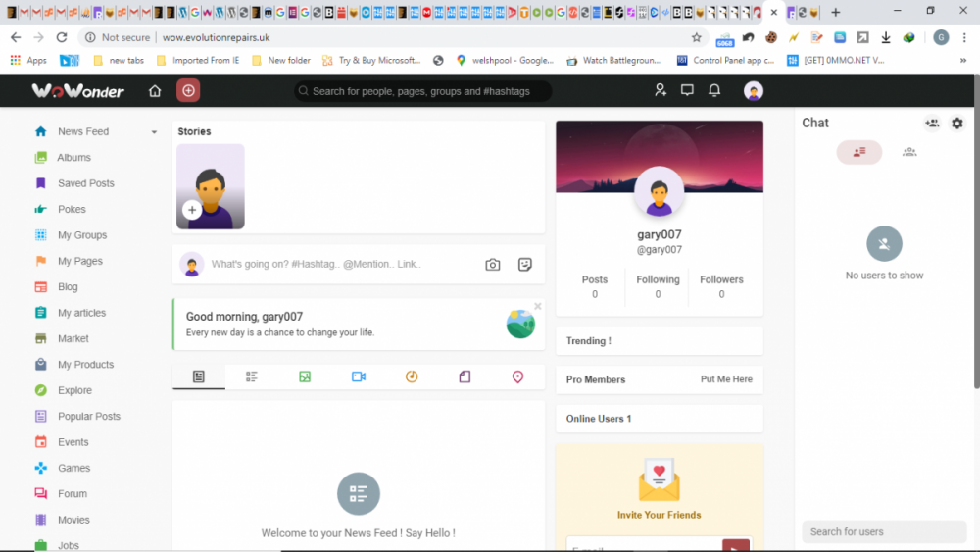Image resolution: width=980 pixels, height=552 pixels.
Task: Click the Games controller icon
Action: [40, 468]
